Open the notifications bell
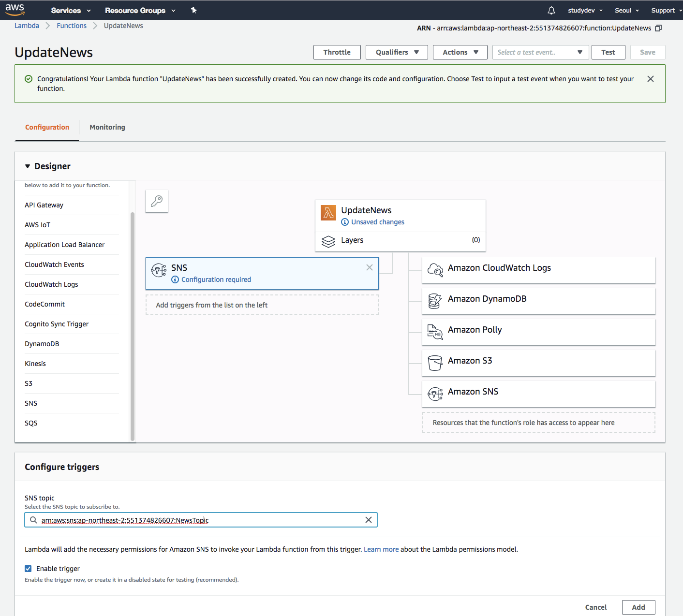This screenshot has height=616, width=683. click(551, 10)
